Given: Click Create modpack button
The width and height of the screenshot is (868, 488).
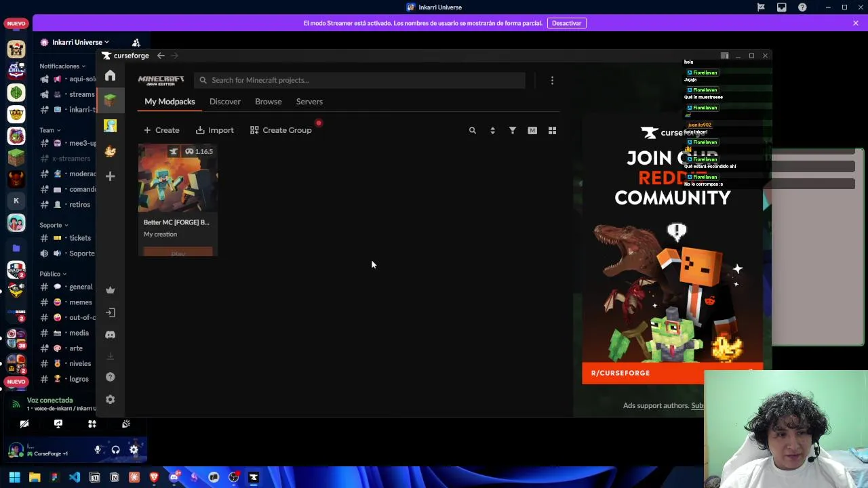Looking at the screenshot, I should (x=161, y=130).
